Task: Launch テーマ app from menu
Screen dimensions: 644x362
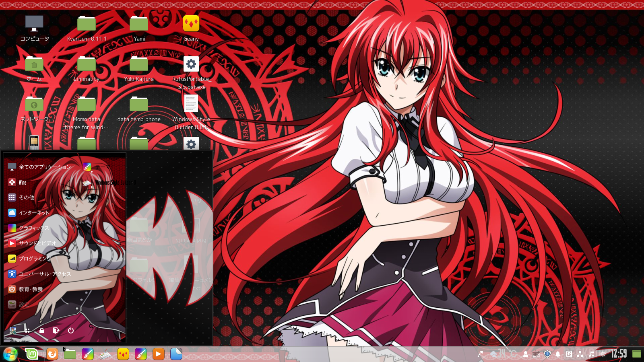Action: point(96,167)
